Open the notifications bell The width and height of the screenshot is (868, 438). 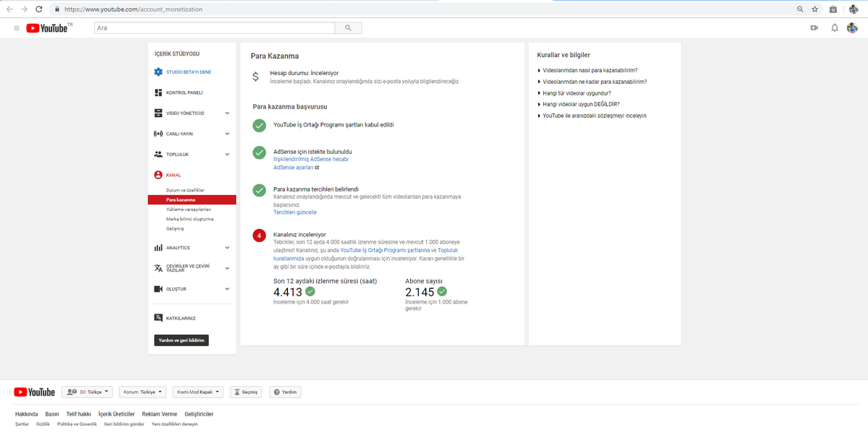click(x=834, y=27)
